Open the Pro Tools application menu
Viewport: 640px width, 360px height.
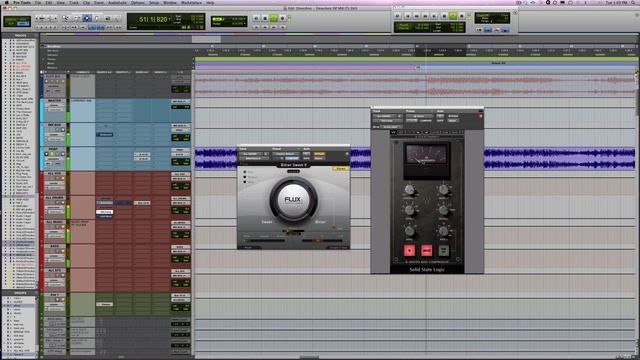tap(22, 2)
